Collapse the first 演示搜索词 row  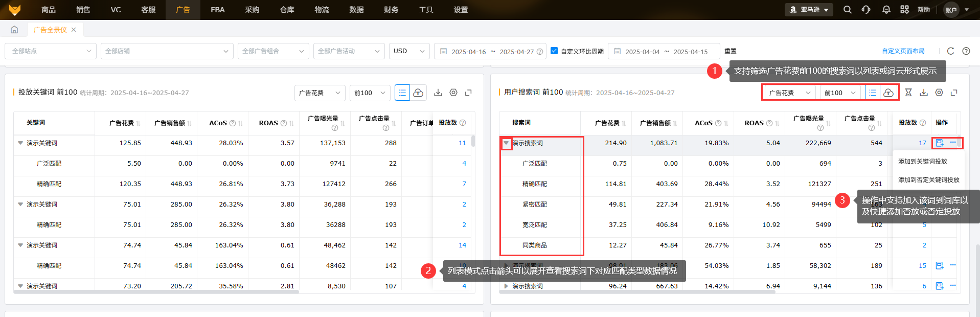(x=506, y=143)
